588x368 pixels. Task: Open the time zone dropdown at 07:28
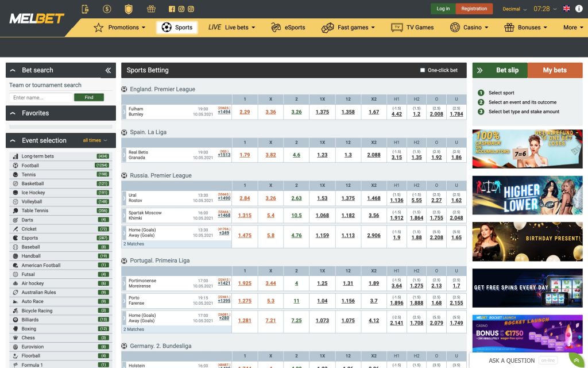(x=545, y=9)
